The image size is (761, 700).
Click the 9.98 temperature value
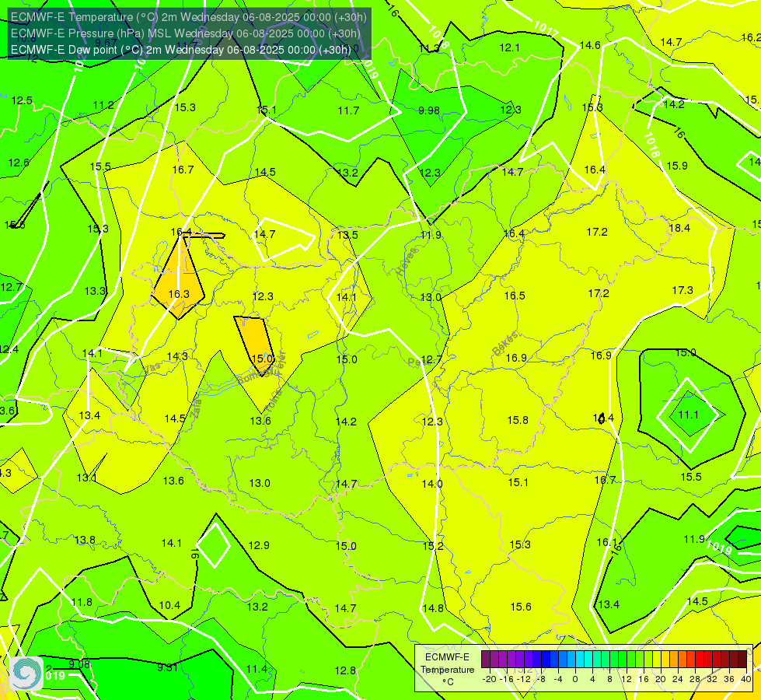click(429, 110)
